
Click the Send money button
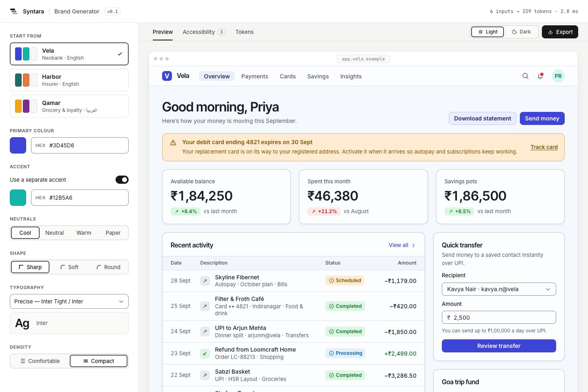pyautogui.click(x=542, y=118)
